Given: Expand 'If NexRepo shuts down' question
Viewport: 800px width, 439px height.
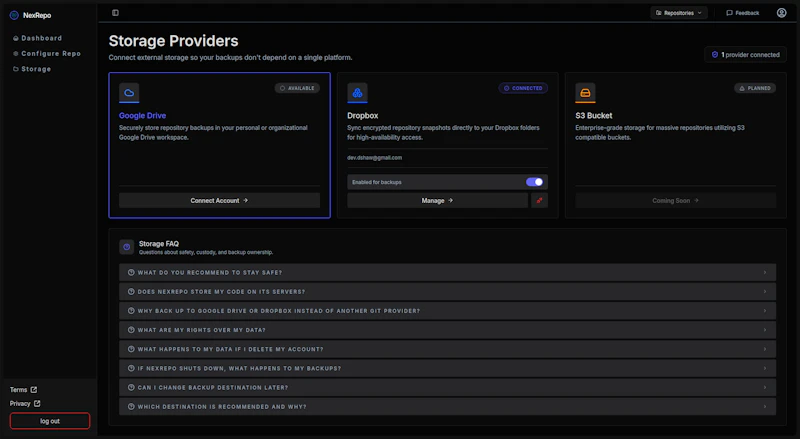Looking at the screenshot, I should tap(447, 368).
